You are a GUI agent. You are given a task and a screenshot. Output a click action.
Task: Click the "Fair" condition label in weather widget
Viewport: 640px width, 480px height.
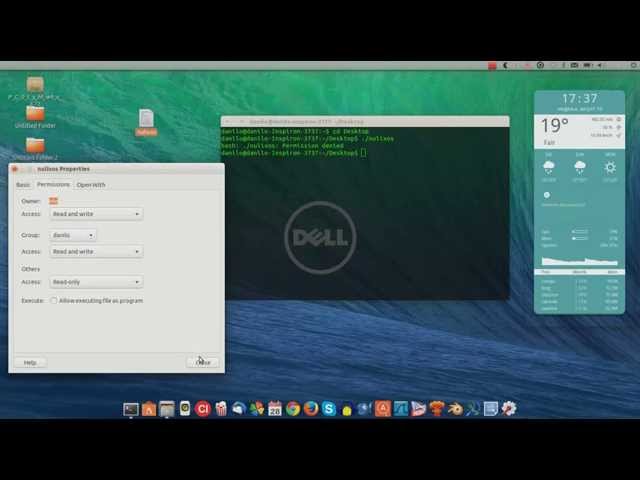[549, 142]
